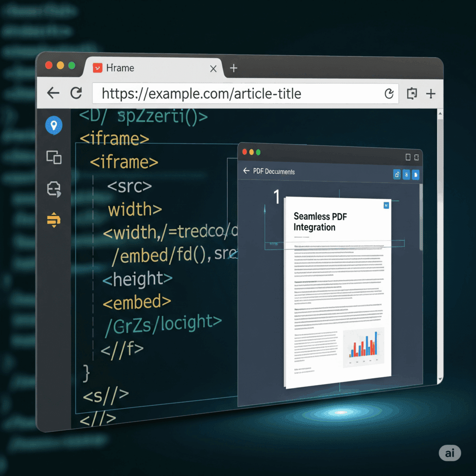Click the yellow sort icon in sidebar
476x476 pixels.
54,219
